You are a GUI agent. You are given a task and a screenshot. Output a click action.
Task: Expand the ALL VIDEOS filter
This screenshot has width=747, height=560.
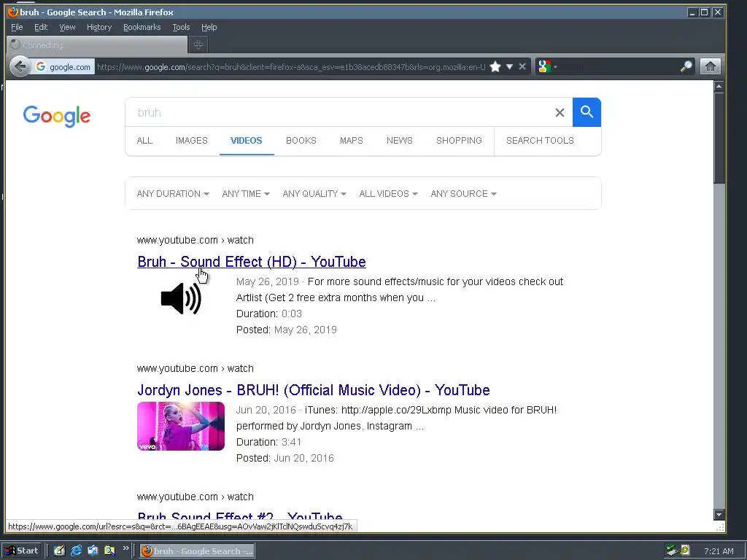[x=388, y=194]
